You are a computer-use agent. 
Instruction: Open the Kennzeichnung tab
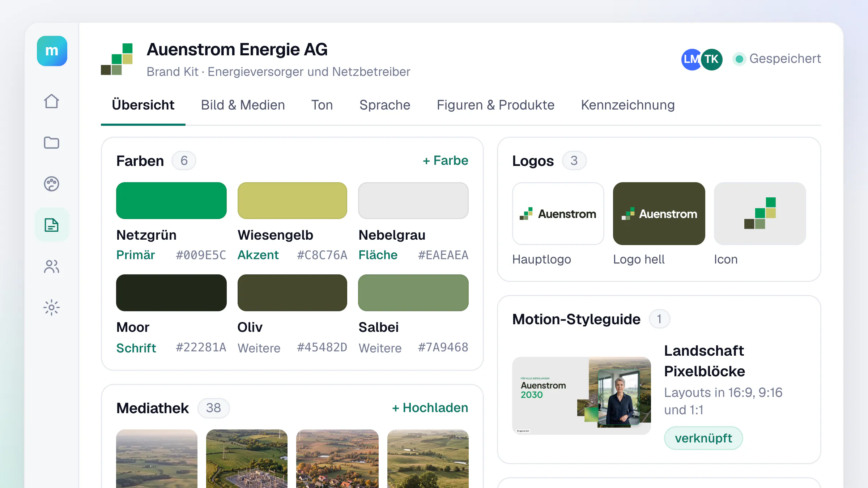pyautogui.click(x=628, y=105)
